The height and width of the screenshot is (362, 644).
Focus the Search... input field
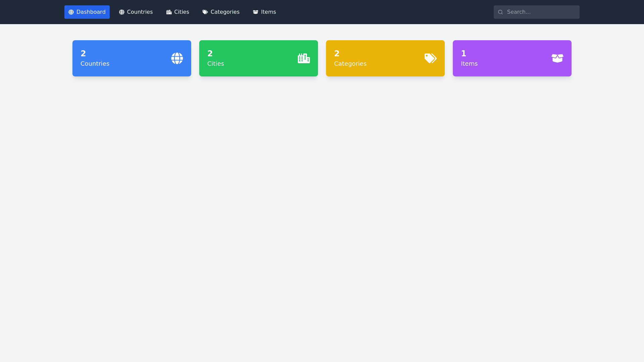541,12
